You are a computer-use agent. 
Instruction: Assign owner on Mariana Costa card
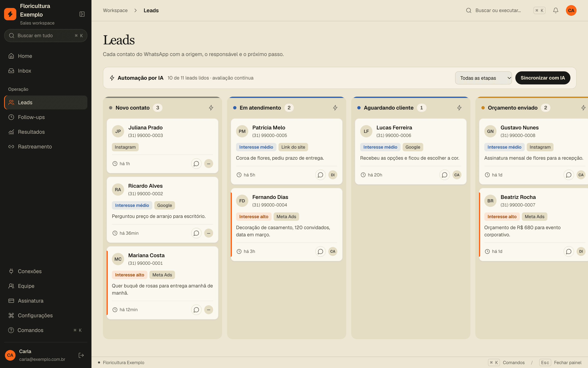coord(208,310)
